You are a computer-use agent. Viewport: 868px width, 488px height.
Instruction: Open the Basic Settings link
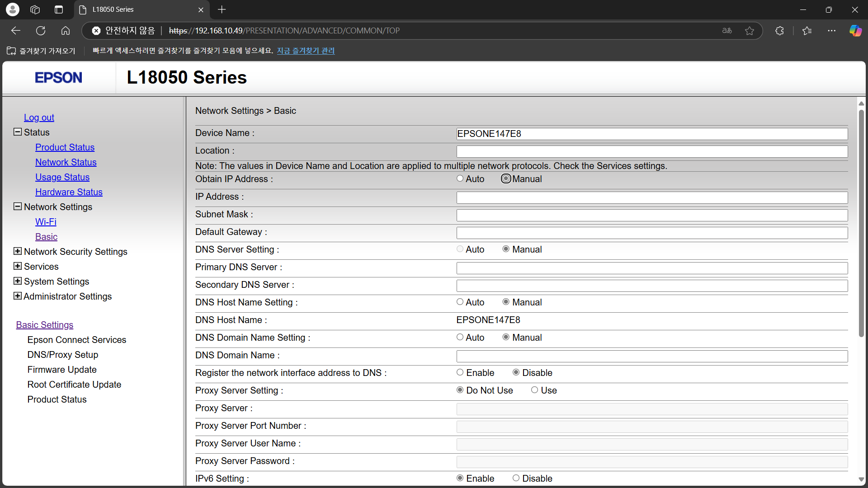pyautogui.click(x=44, y=325)
